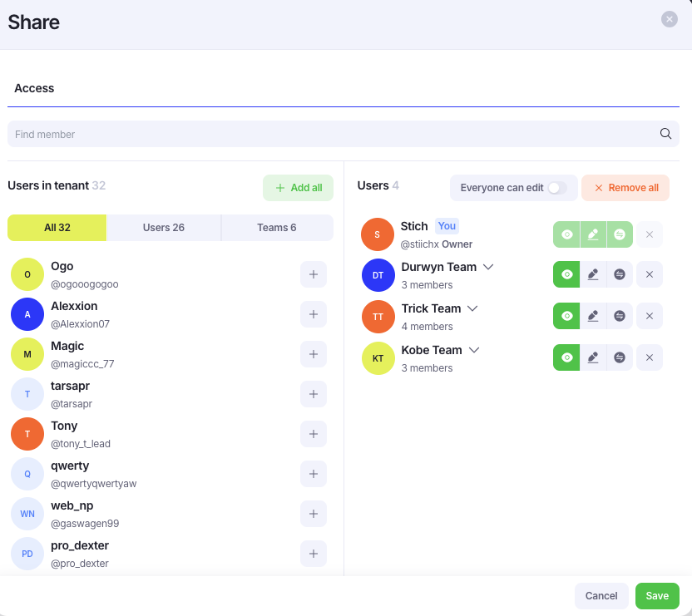This screenshot has width=692, height=616.
Task: Click the @Alexxion07 username text
Action: click(81, 324)
